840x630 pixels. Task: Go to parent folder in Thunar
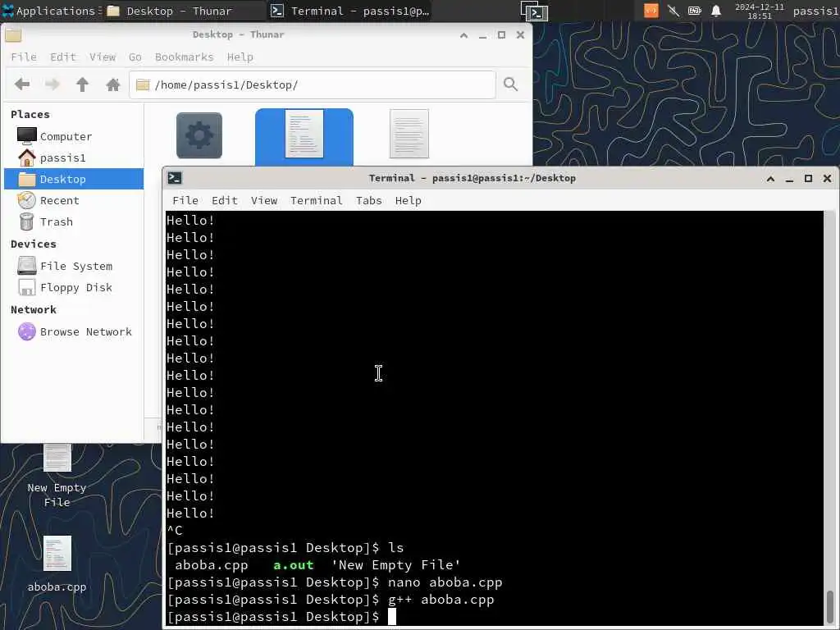83,84
